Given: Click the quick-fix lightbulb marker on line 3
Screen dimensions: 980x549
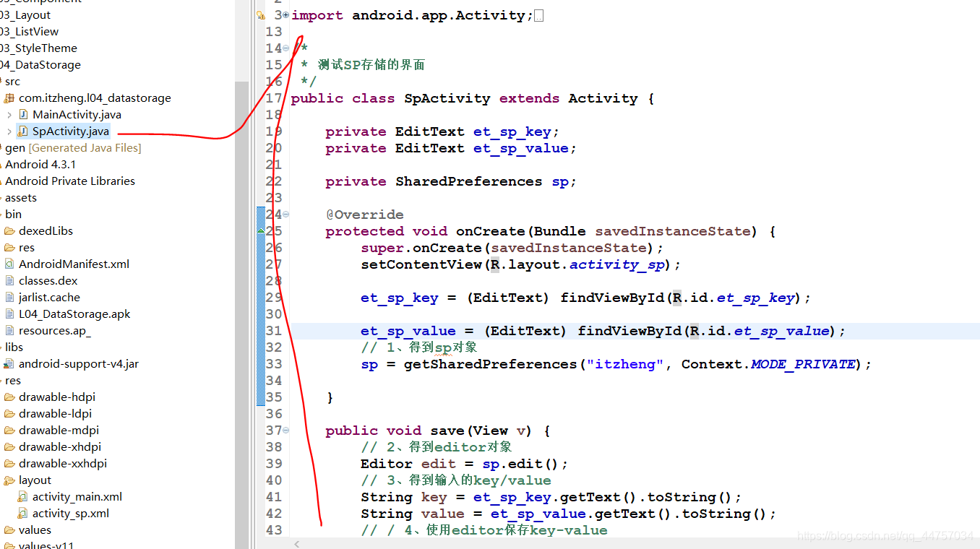Looking at the screenshot, I should click(261, 15).
